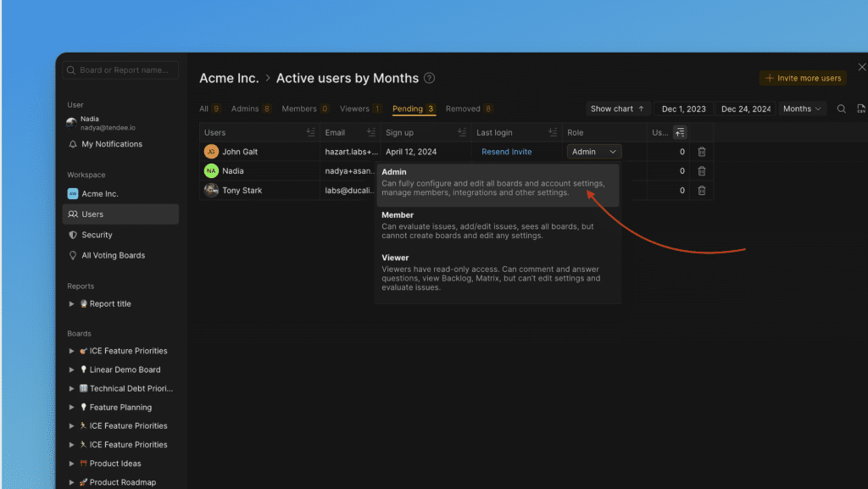The image size is (868, 489).
Task: Click the CSV export icon
Action: pyautogui.click(x=861, y=109)
